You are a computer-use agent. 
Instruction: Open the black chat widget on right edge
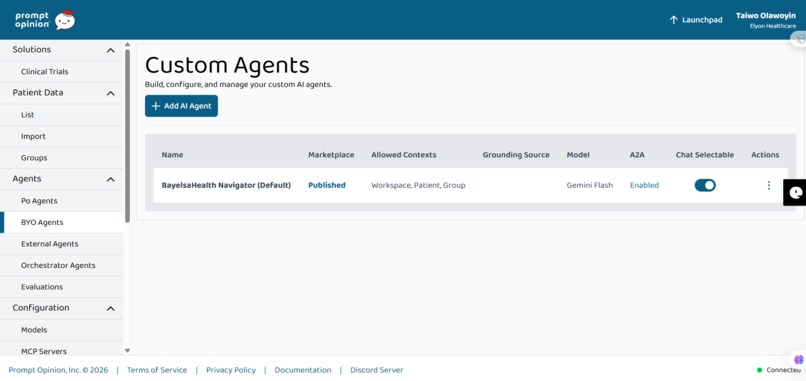coord(795,192)
